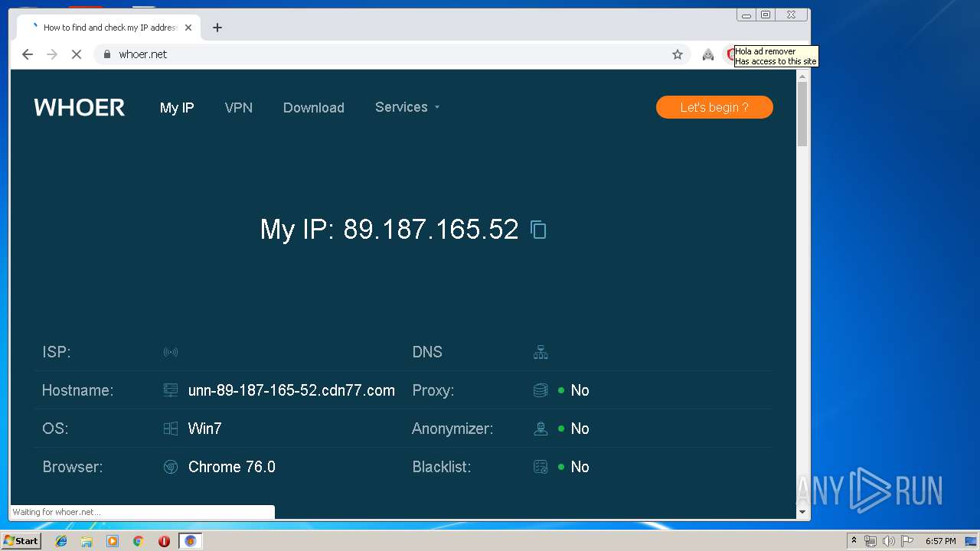Show hidden tray icons
The width and height of the screenshot is (980, 551).
pos(854,540)
